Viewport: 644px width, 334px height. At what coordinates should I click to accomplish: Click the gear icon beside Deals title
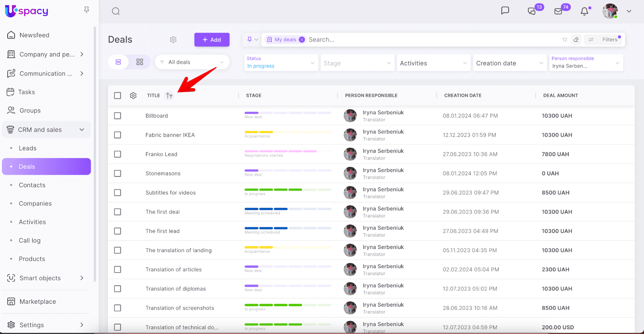tap(173, 39)
